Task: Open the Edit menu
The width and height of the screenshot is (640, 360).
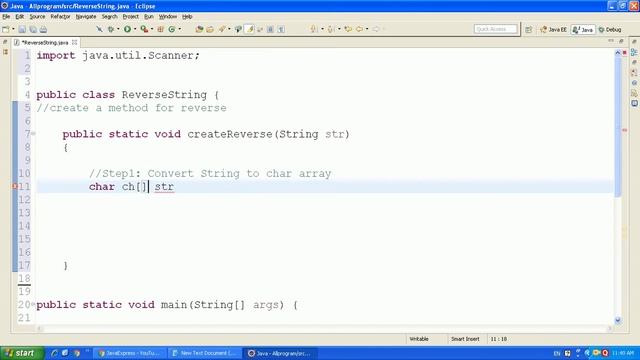Action: 20,17
